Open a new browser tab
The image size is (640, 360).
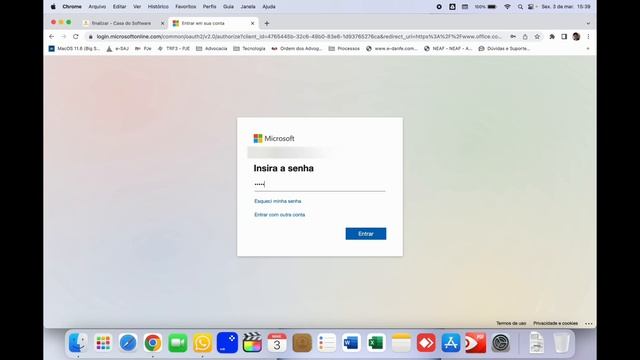tap(267, 23)
